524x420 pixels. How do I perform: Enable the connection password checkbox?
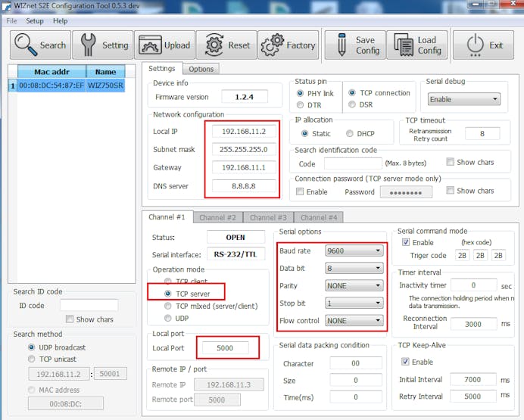point(300,191)
